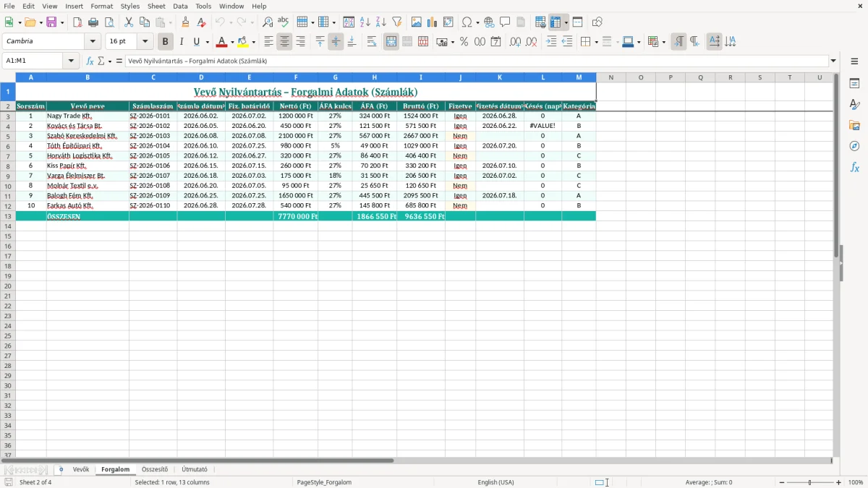Toggle Bold formatting
The width and height of the screenshot is (868, 488).
[166, 42]
